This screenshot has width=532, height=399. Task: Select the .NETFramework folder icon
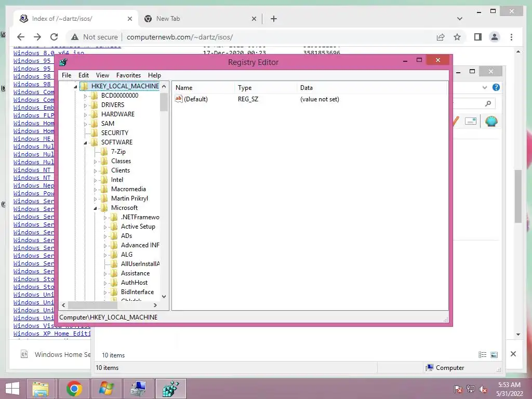pyautogui.click(x=114, y=217)
